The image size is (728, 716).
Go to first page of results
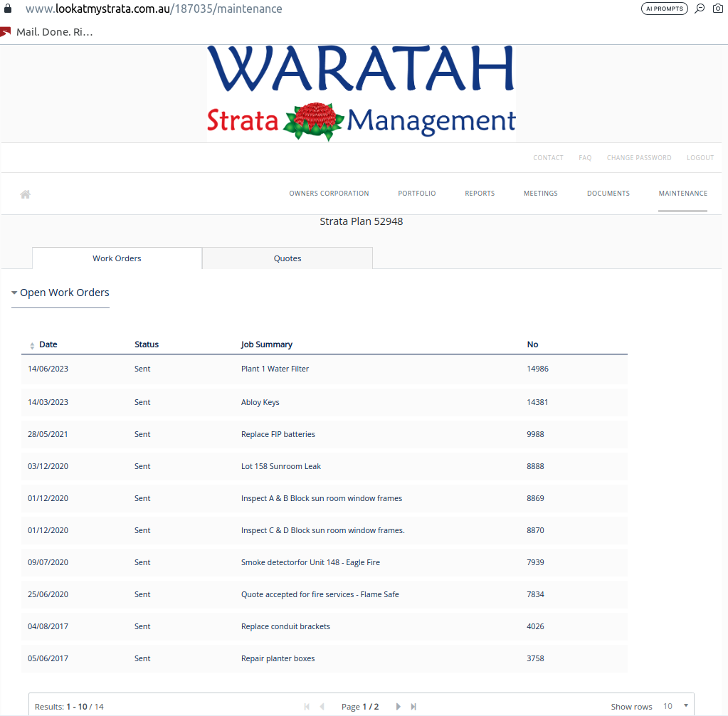[307, 706]
